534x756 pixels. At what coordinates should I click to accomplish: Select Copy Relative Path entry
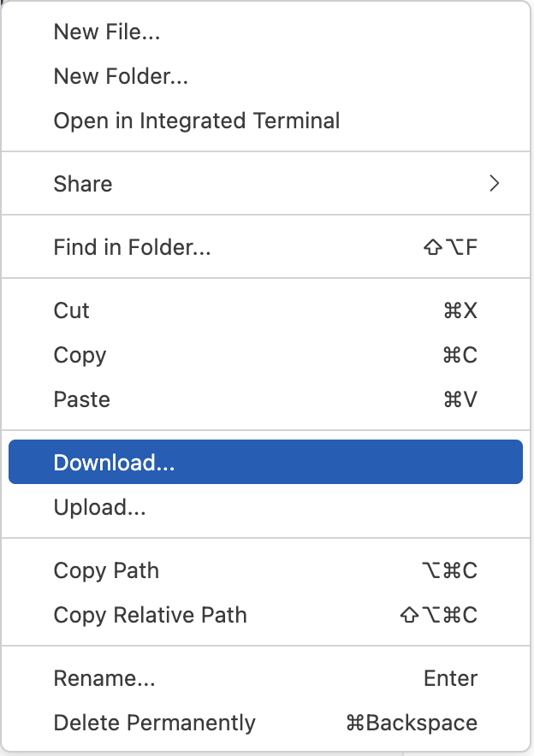(x=265, y=615)
